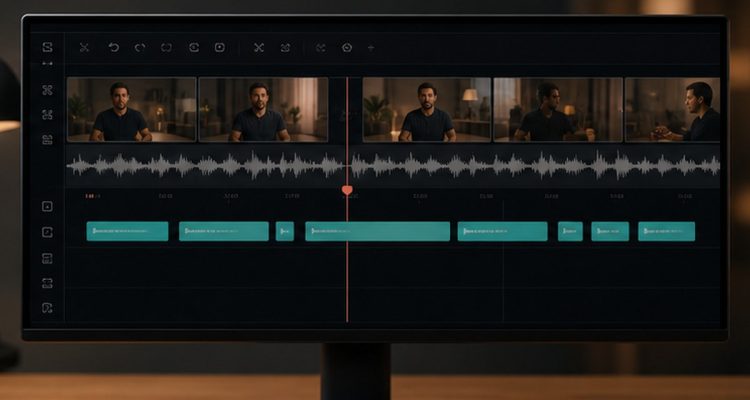Click the bracket frame icon next to redo
The image size is (750, 400).
(x=166, y=47)
